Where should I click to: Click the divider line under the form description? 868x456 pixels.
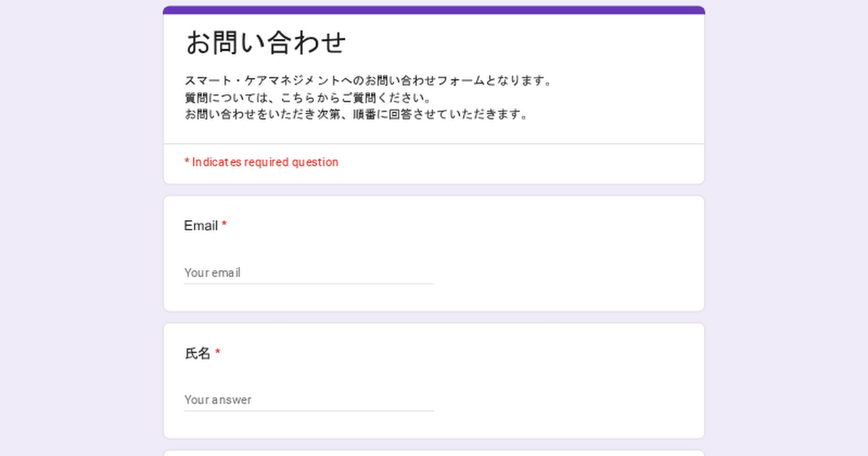[x=434, y=144]
